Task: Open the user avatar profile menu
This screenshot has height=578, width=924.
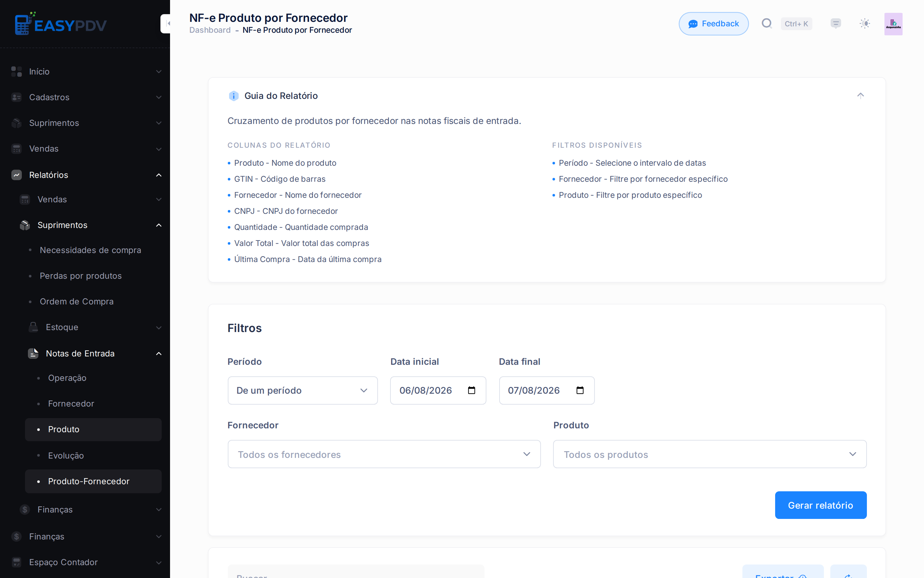Action: (894, 24)
